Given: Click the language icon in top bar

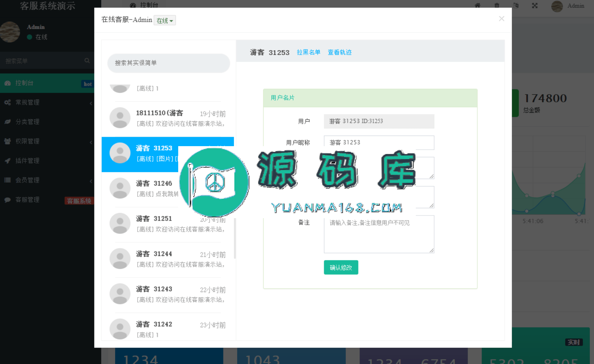Looking at the screenshot, I should click(516, 5).
